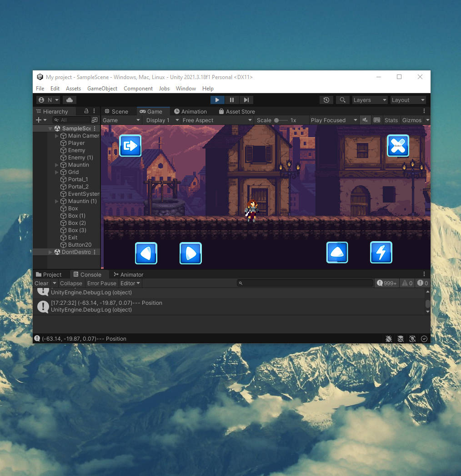Open the global search magnifier icon
This screenshot has width=461, height=476.
pyautogui.click(x=342, y=100)
